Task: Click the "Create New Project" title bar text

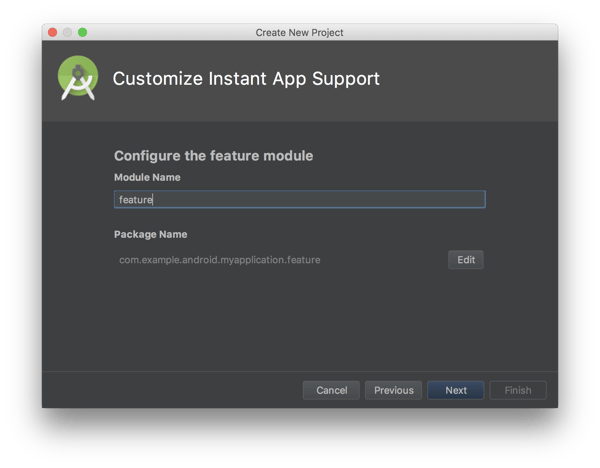Action: pyautogui.click(x=300, y=32)
